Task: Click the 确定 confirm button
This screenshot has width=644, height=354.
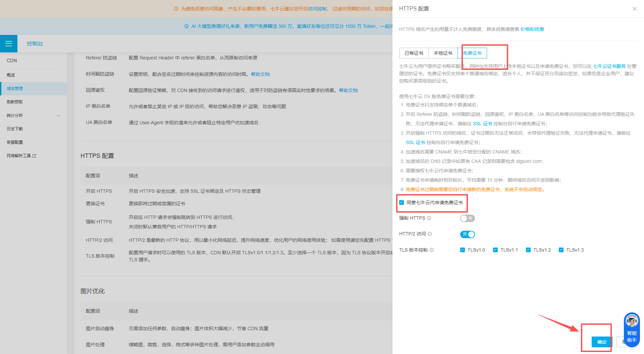Action: pos(602,342)
